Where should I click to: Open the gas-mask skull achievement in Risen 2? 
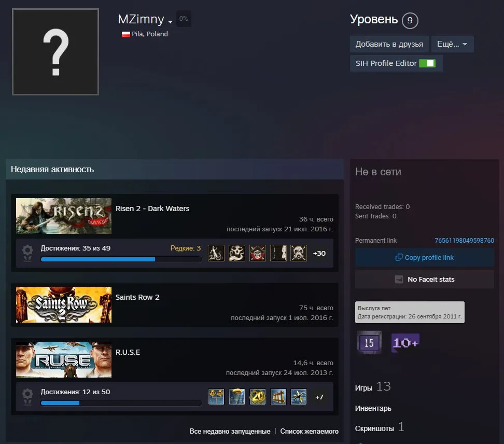tap(299, 253)
